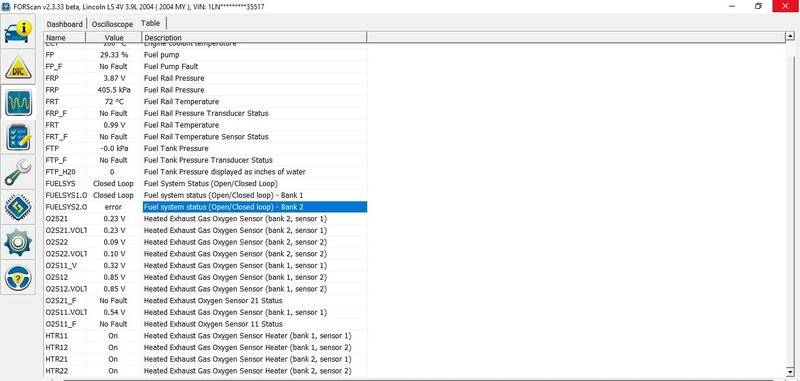Viewport: 800px width, 381px height.
Task: Switch to the Oscilloscope tab
Action: [x=112, y=24]
